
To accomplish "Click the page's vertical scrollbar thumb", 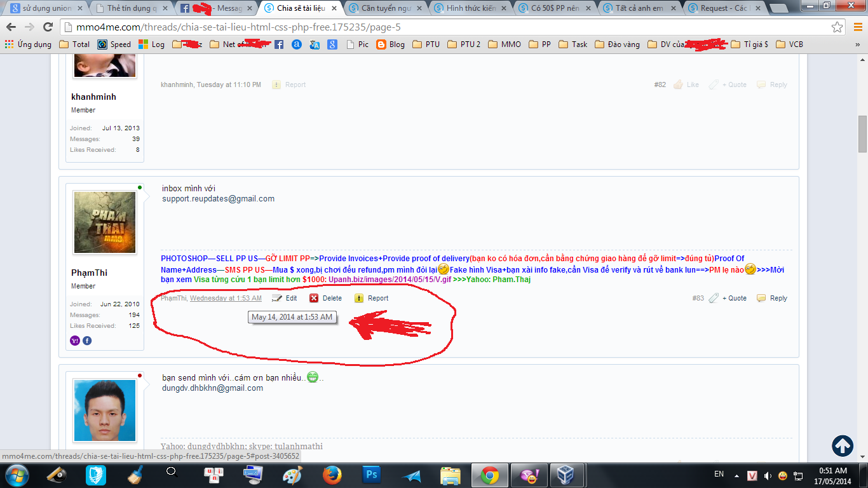I will click(862, 134).
